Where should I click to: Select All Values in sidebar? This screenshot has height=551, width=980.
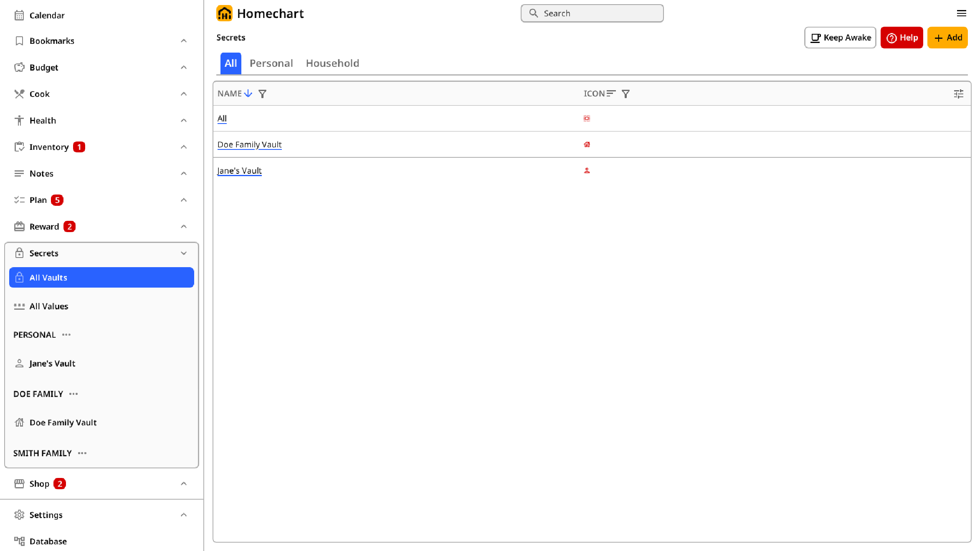click(49, 306)
